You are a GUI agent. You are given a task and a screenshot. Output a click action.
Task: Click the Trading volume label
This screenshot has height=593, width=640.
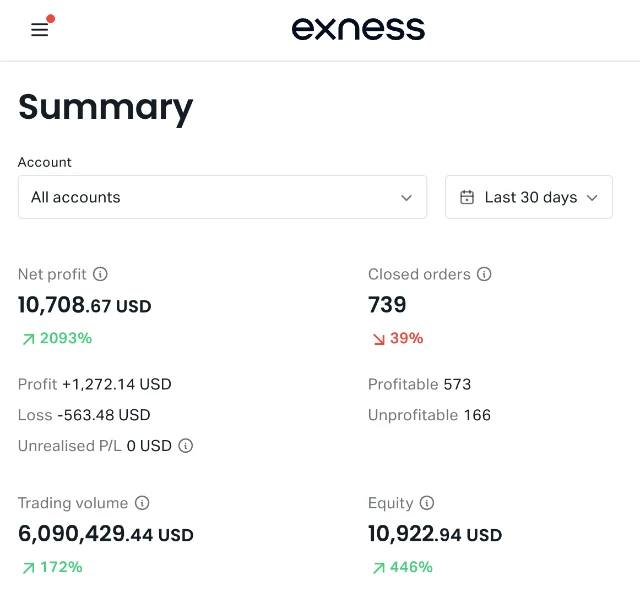73,503
